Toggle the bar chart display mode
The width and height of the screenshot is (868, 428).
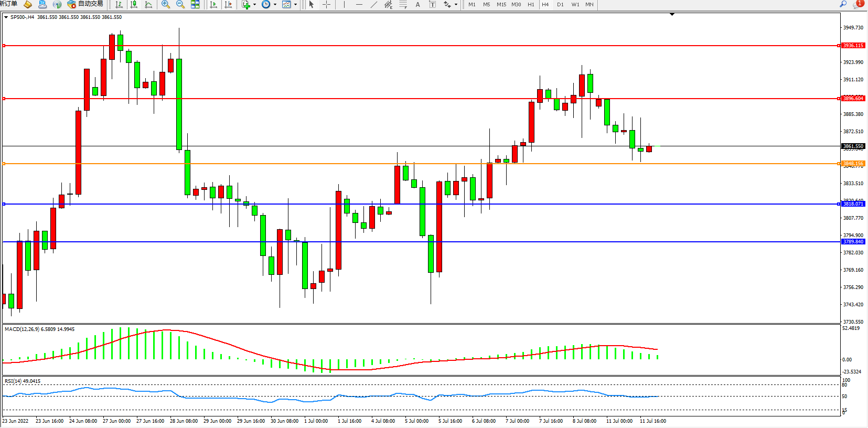point(119,5)
